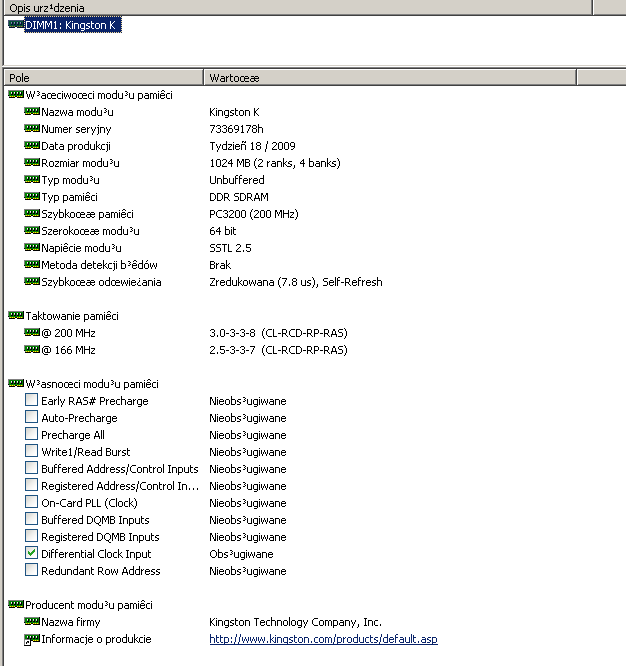Select the value 1024 MB (2 ranks, 4 banks)
This screenshot has height=666, width=626.
[x=275, y=163]
